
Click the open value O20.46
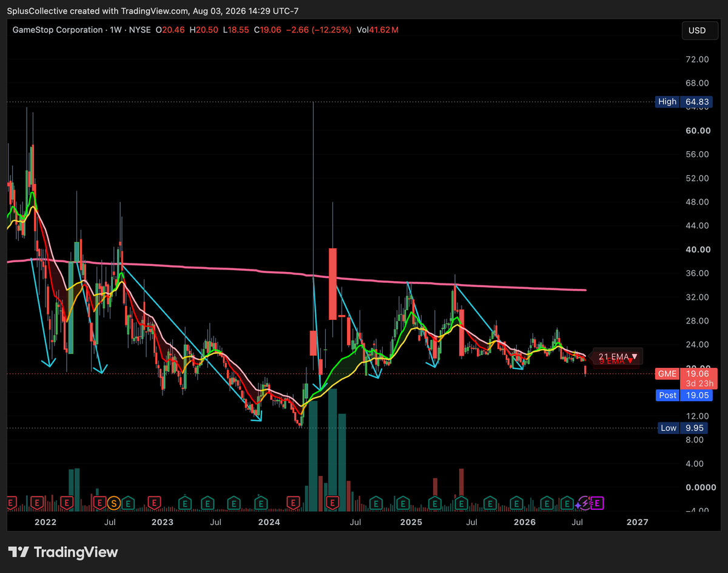tap(170, 30)
